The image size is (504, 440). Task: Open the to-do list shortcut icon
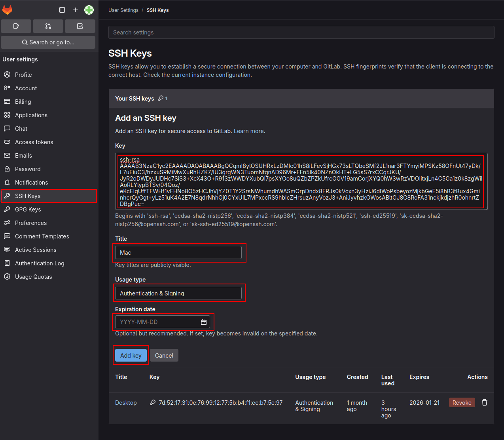coord(80,26)
